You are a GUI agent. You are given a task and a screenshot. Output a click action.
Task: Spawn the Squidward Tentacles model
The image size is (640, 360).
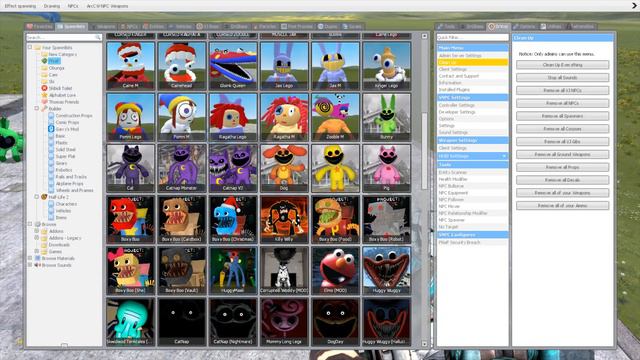tap(131, 322)
